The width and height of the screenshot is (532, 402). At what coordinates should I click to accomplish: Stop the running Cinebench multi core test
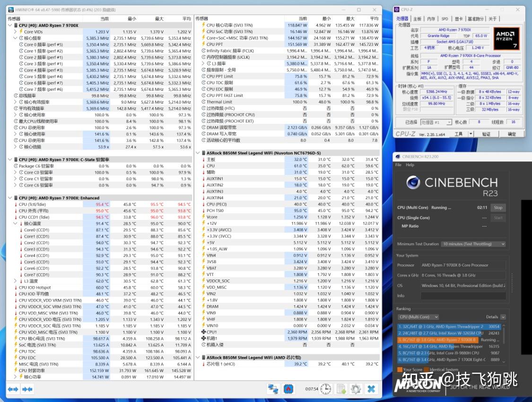(x=498, y=208)
